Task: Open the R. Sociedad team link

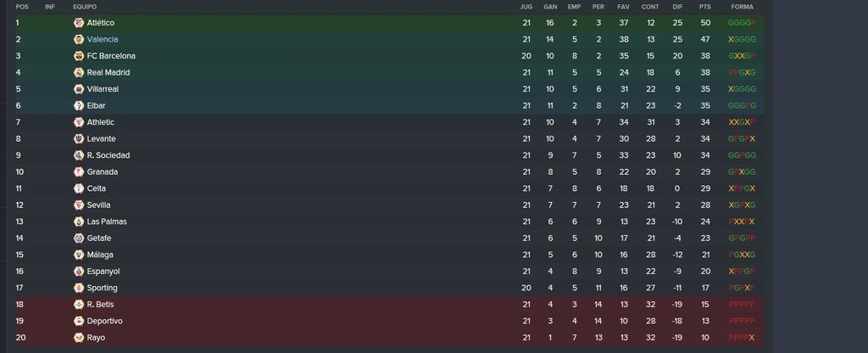Action: click(108, 155)
